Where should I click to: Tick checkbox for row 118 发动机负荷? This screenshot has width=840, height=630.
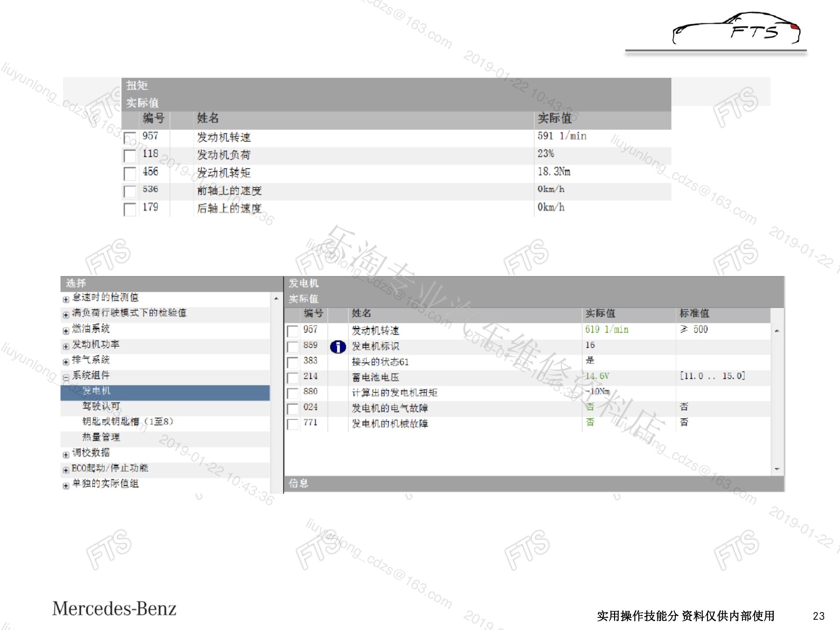(130, 156)
